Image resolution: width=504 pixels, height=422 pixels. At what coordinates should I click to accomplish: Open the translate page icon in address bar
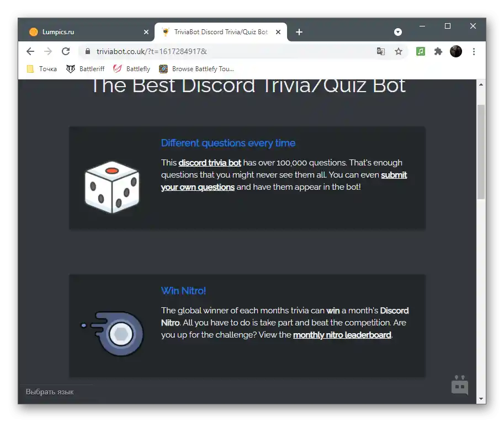point(381,51)
